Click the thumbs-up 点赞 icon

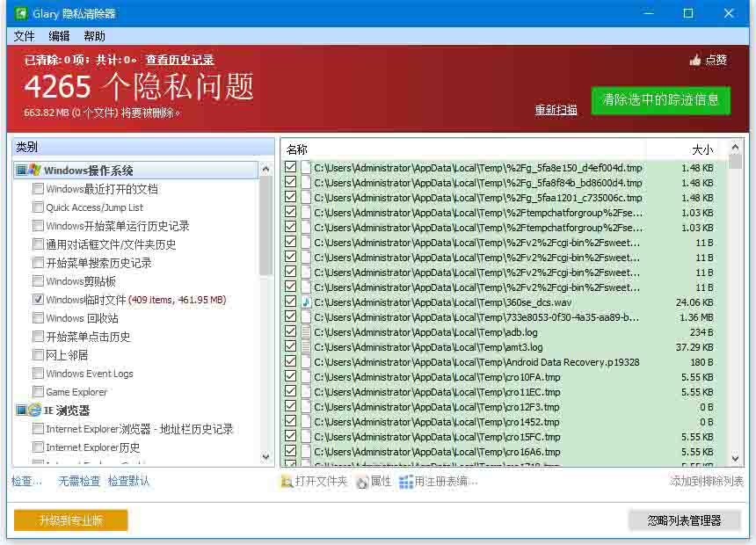tap(695, 61)
